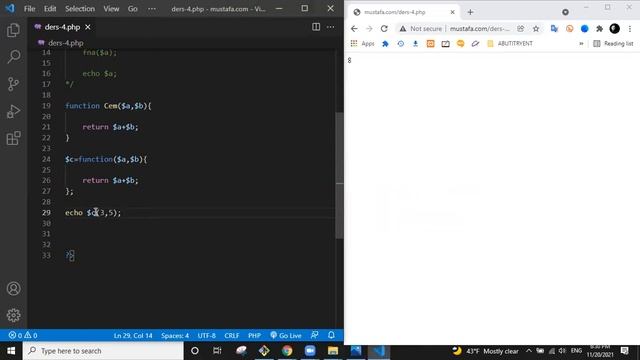The image size is (640, 360).
Task: Change indentation via Spaces: 4
Action: 175,336
